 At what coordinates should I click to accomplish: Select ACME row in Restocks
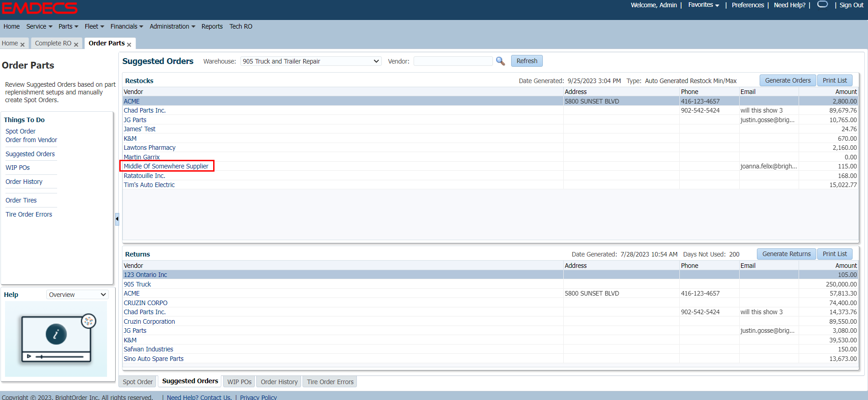click(x=490, y=101)
